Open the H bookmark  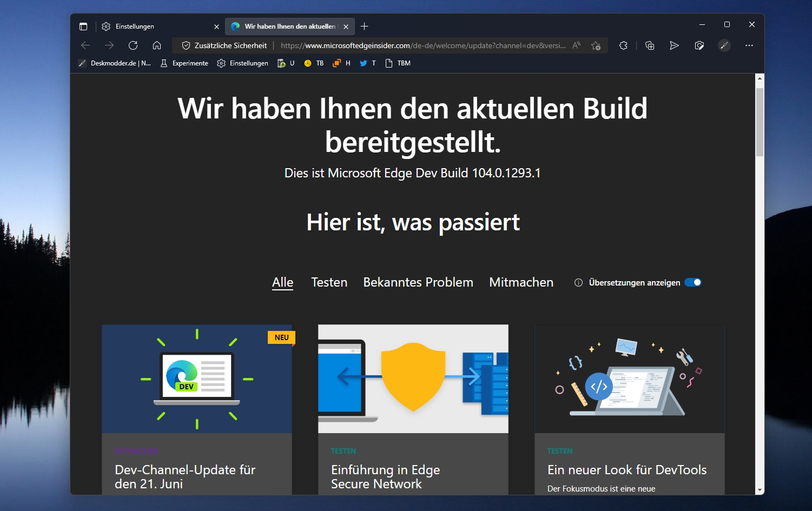[341, 63]
